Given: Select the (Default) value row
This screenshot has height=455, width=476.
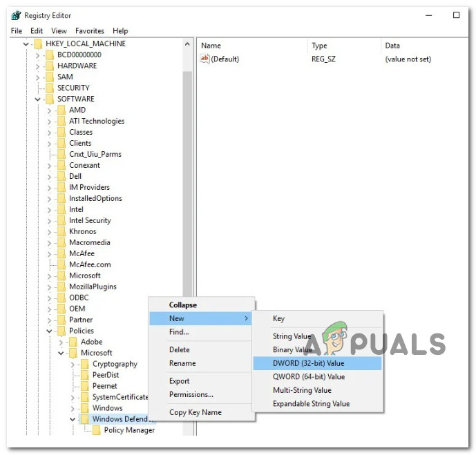Looking at the screenshot, I should [332, 59].
